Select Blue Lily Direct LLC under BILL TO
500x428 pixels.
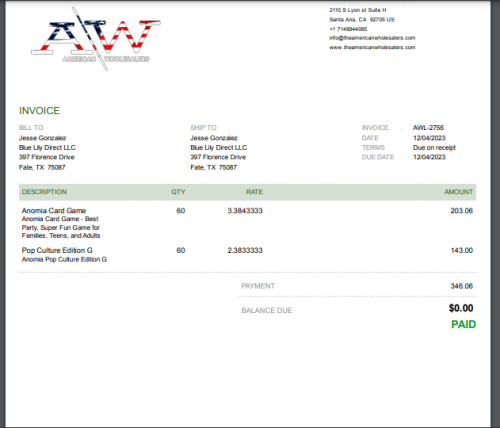coord(47,148)
